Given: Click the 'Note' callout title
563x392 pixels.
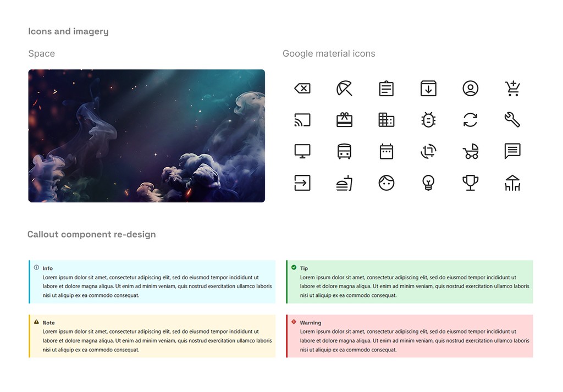Looking at the screenshot, I should click(x=49, y=323).
